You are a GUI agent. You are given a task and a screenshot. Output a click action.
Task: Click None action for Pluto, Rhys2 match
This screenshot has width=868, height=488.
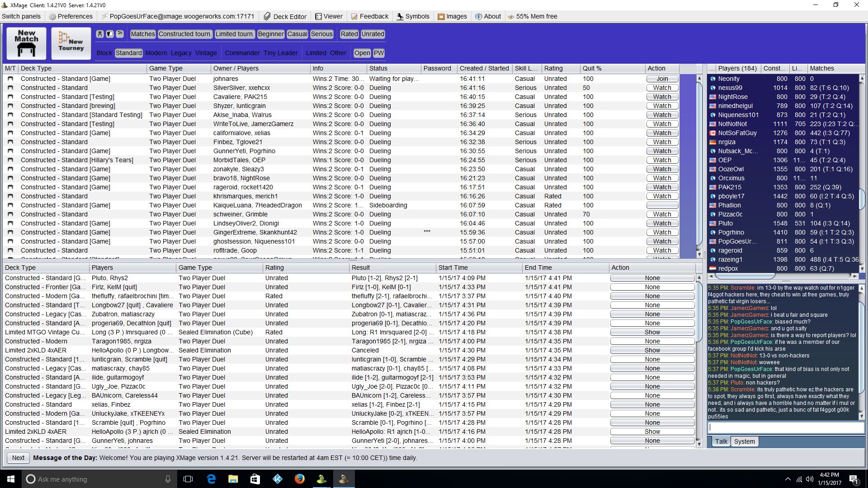point(652,278)
